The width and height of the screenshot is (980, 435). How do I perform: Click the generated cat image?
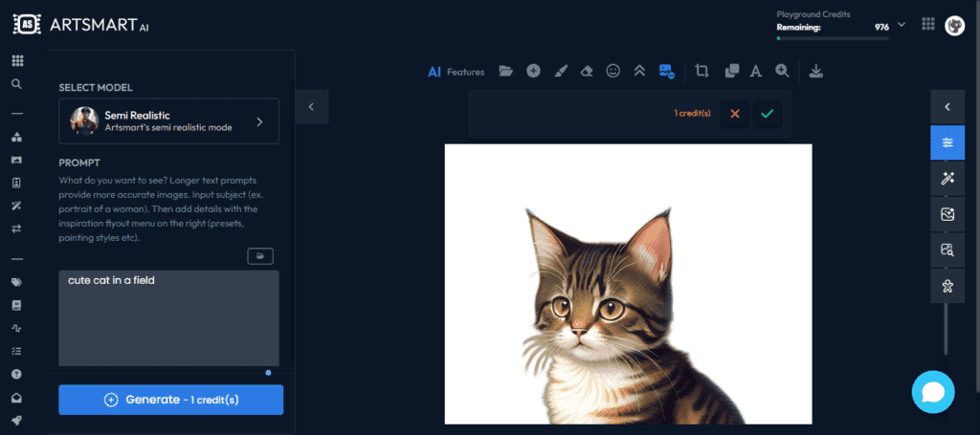pyautogui.click(x=628, y=284)
